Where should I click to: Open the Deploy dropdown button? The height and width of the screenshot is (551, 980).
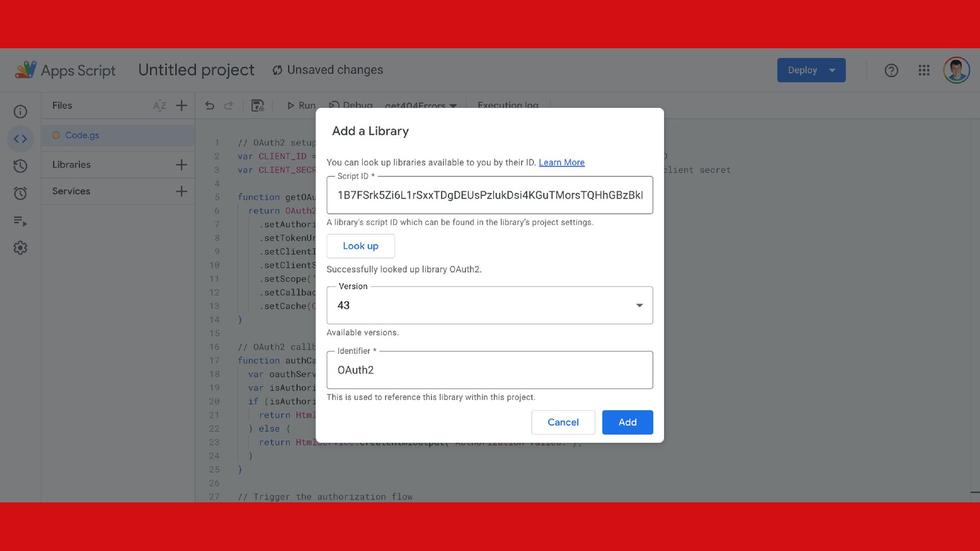811,70
